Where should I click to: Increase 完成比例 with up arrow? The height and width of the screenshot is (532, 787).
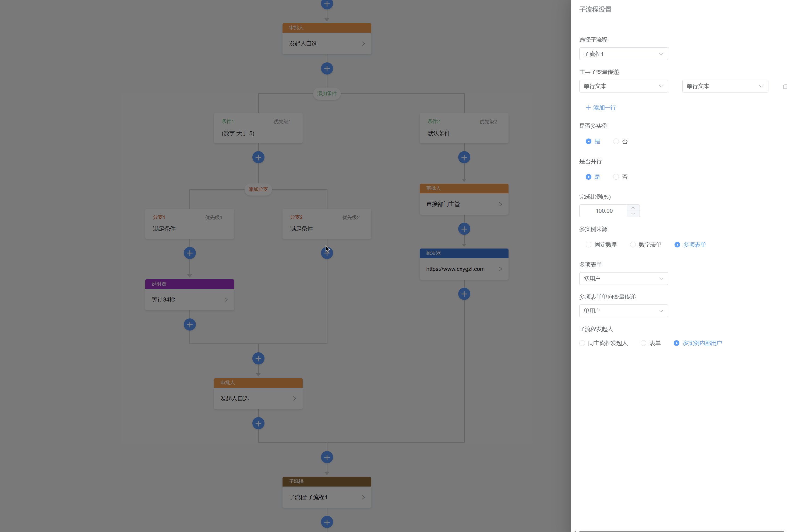(633, 208)
